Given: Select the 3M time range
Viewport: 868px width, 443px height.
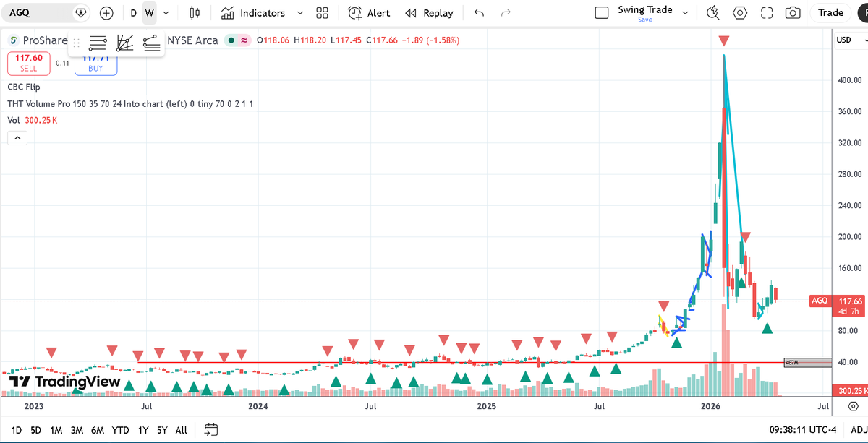Looking at the screenshot, I should (x=77, y=430).
